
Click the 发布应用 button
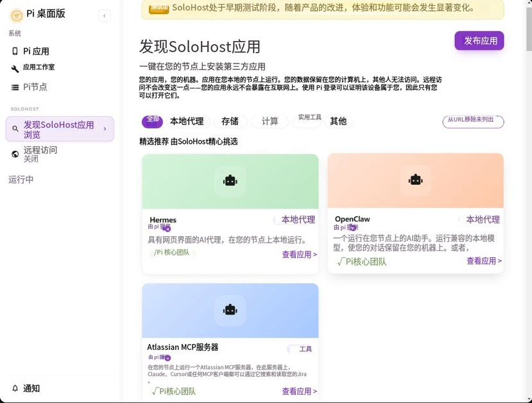tap(479, 40)
